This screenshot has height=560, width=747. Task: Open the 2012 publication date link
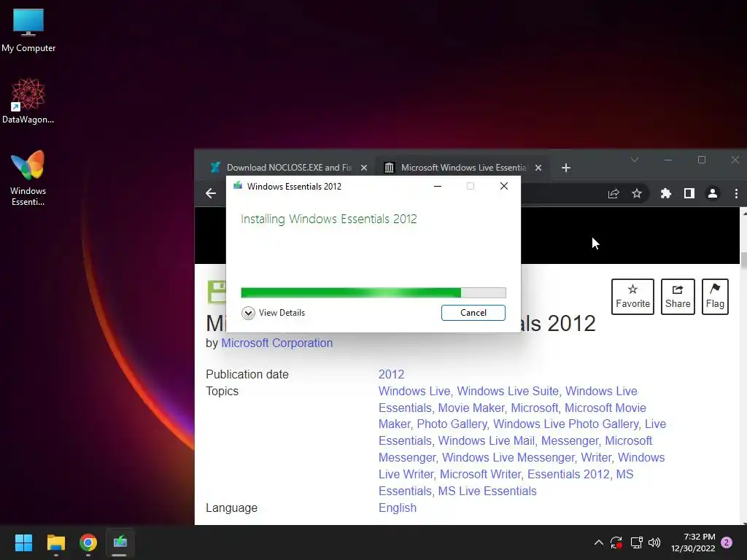391,374
